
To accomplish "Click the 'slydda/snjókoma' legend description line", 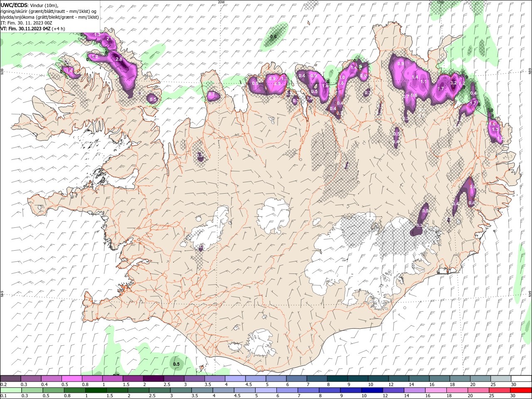I will click(49, 17).
